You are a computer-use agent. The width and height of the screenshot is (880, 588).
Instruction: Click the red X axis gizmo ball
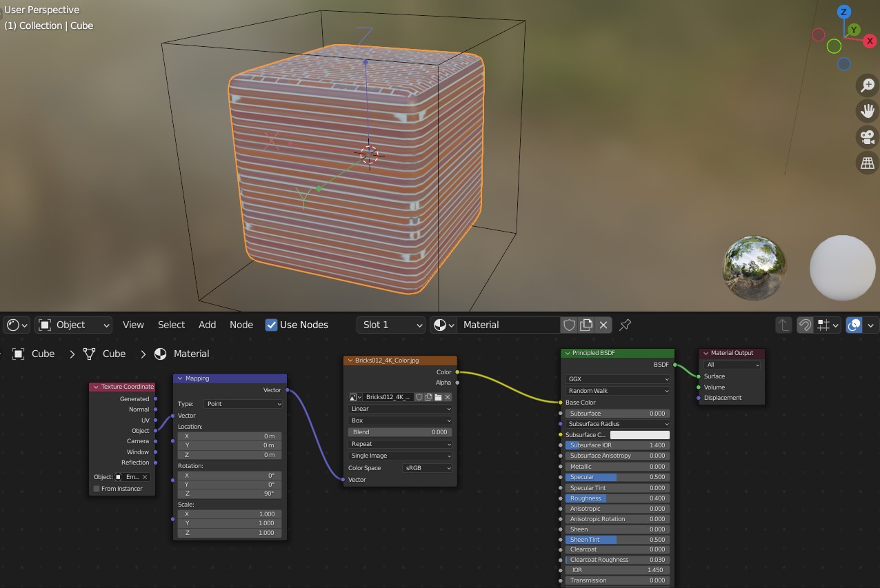[870, 41]
